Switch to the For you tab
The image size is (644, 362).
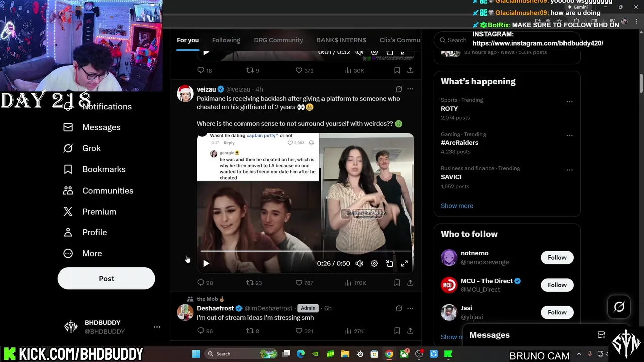(188, 40)
